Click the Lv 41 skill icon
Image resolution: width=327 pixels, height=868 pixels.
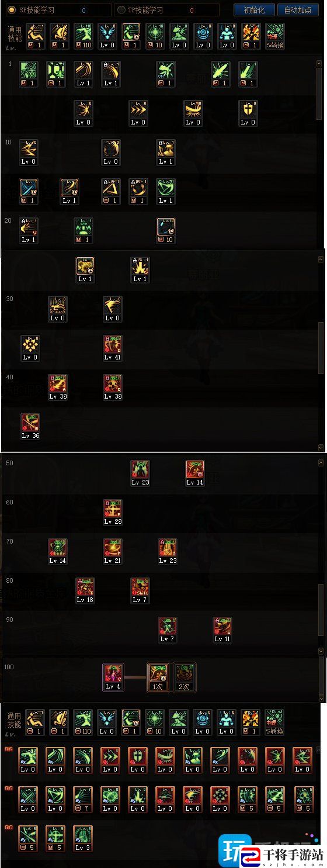coord(112,348)
